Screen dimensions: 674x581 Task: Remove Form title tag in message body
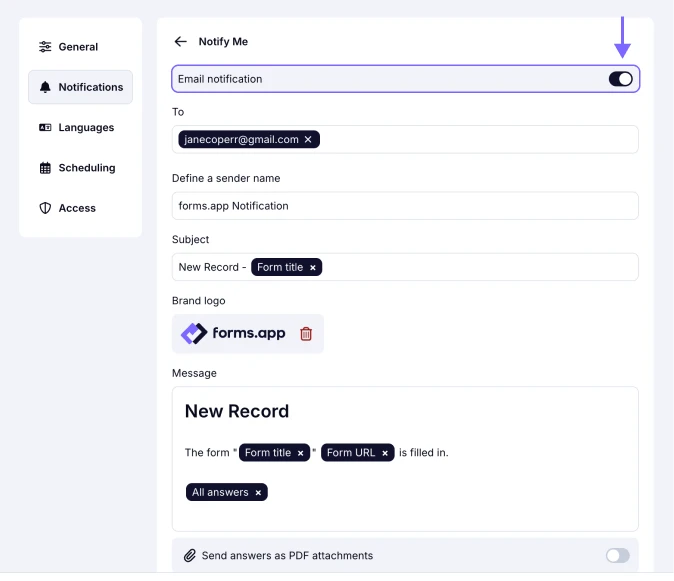300,453
